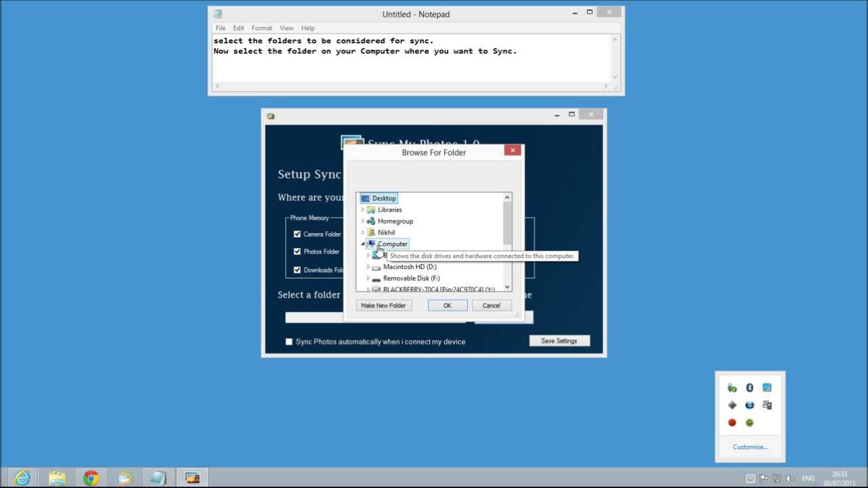The width and height of the screenshot is (868, 488).
Task: Toggle the Photos Folder checkbox
Action: (x=297, y=251)
